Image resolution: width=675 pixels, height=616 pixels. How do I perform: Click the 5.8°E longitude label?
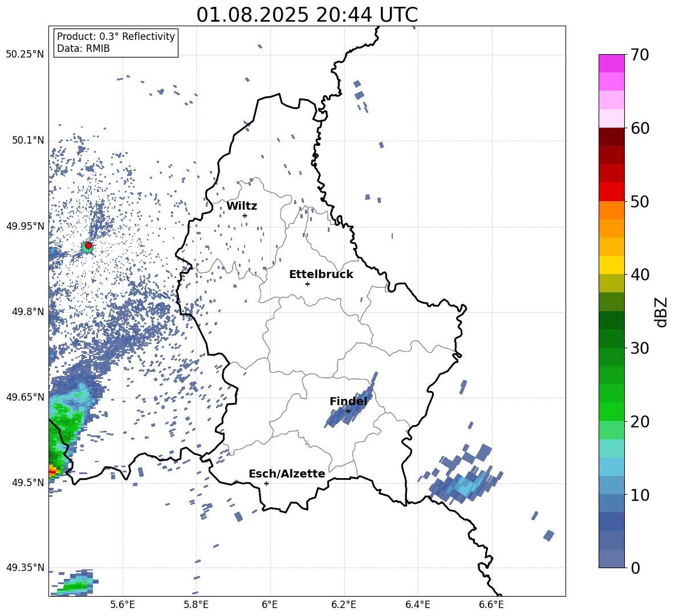(x=196, y=605)
